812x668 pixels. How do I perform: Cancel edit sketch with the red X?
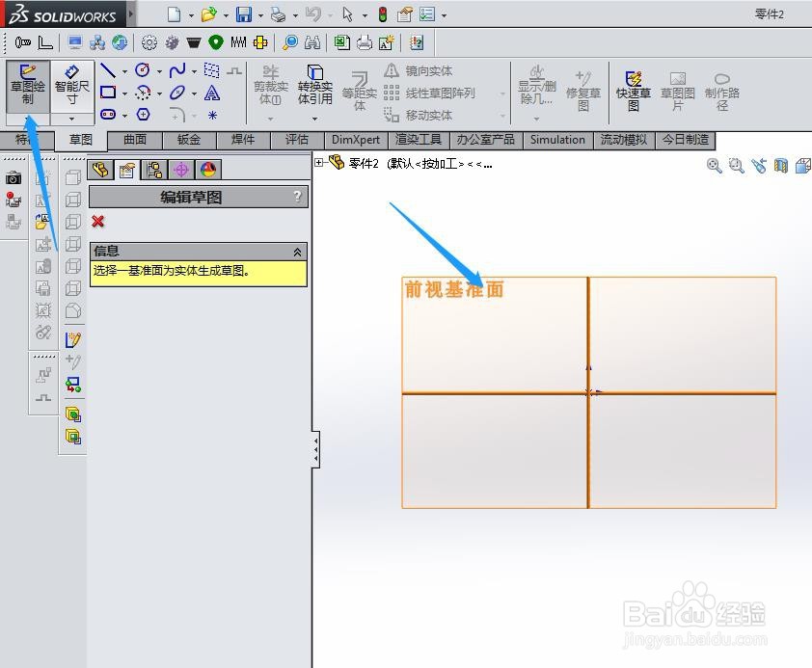[x=97, y=222]
